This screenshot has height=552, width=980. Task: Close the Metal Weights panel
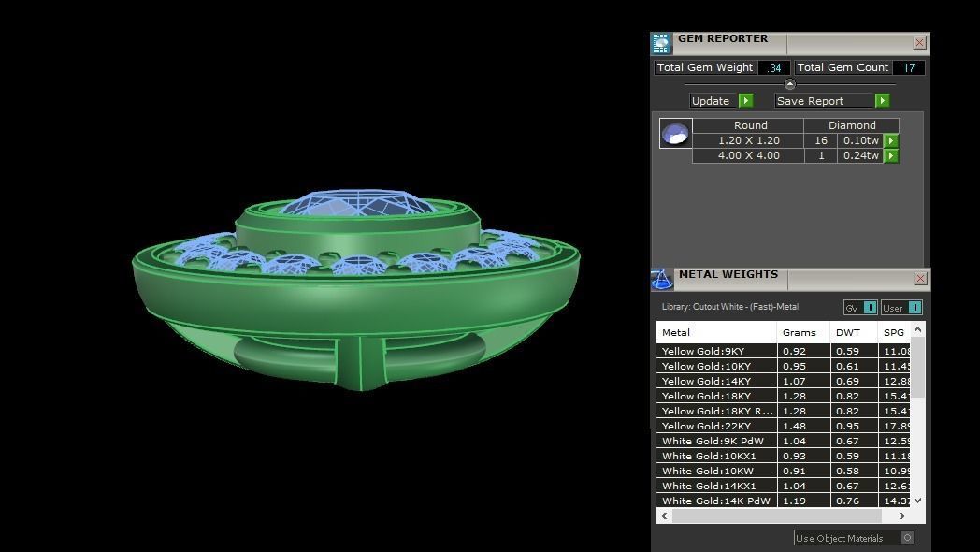pos(920,278)
